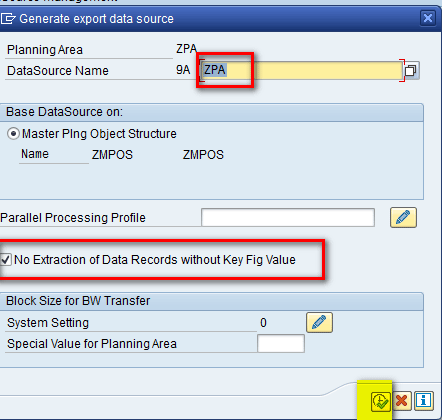Open value help next to DataSource Name field
The width and height of the screenshot is (442, 420).
(x=410, y=70)
